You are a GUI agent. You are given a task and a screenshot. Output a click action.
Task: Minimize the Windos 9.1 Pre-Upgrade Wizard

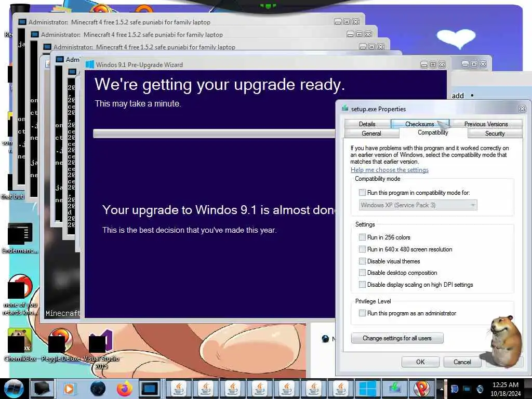coord(424,64)
